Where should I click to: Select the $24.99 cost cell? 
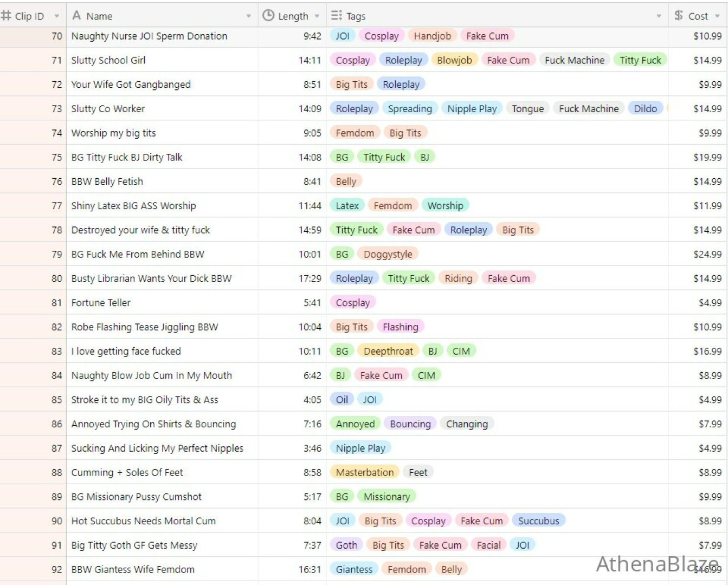698,254
